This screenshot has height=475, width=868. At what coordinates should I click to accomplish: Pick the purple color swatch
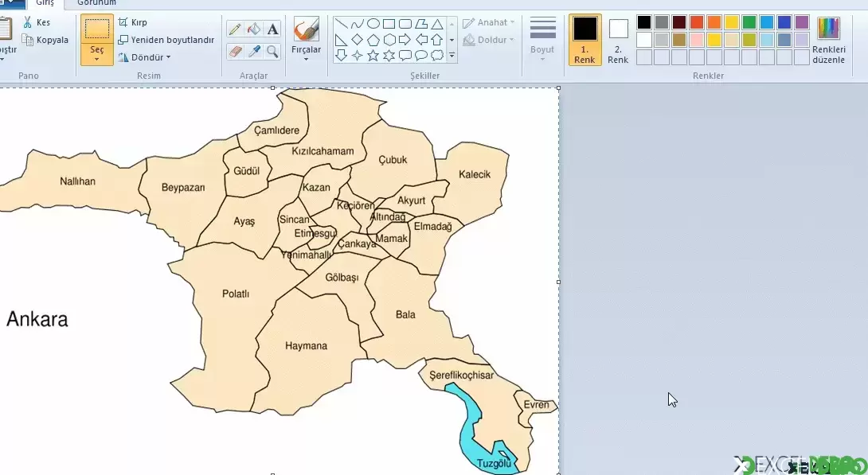(802, 22)
